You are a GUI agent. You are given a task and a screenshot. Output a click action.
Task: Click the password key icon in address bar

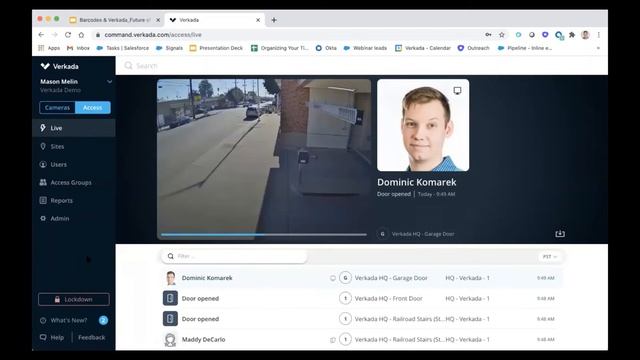click(488, 35)
